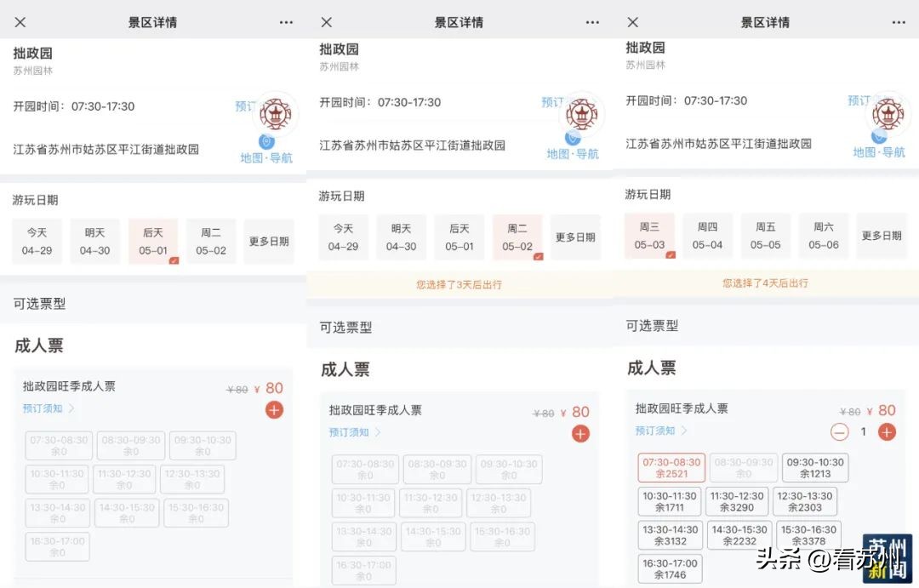919x588 pixels.
Task: Tap the booking seal icon on the third panel
Action: 888,113
